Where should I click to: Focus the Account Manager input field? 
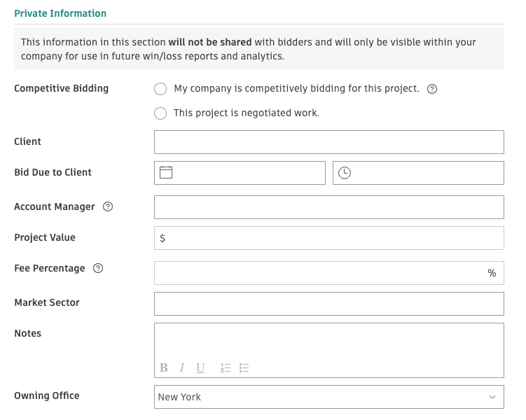[328, 207]
